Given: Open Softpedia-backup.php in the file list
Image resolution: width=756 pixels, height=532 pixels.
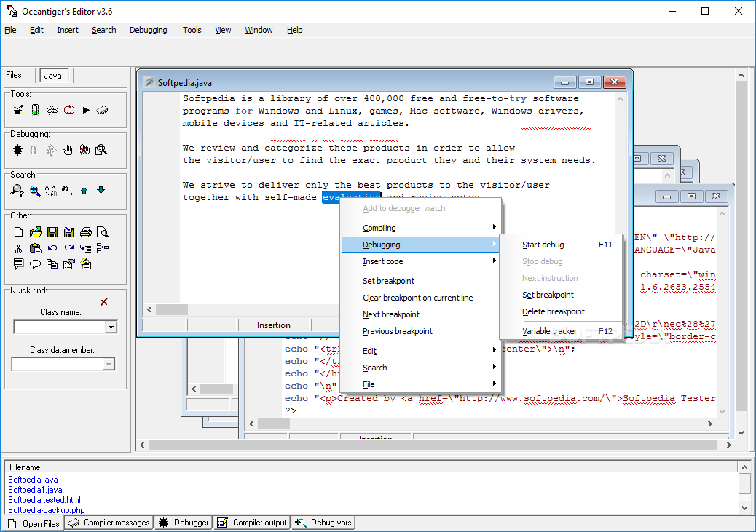Looking at the screenshot, I should point(47,510).
